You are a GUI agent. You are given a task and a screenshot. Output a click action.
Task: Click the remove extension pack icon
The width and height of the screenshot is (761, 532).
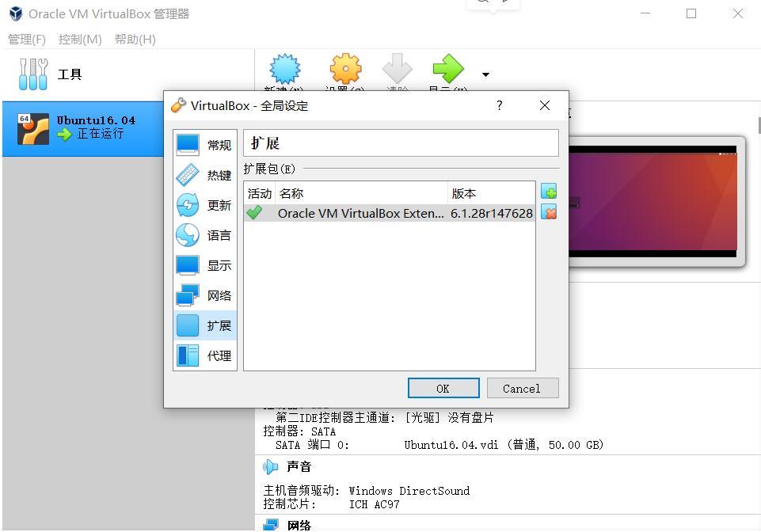(x=549, y=212)
